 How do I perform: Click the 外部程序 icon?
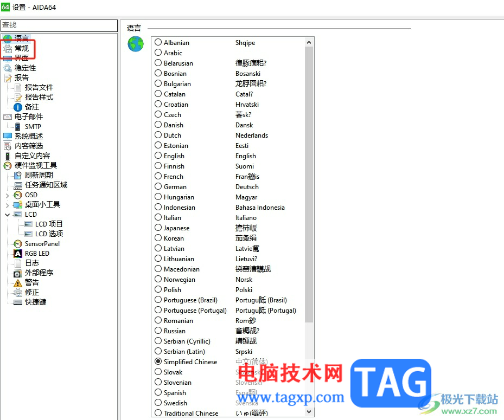(x=18, y=273)
